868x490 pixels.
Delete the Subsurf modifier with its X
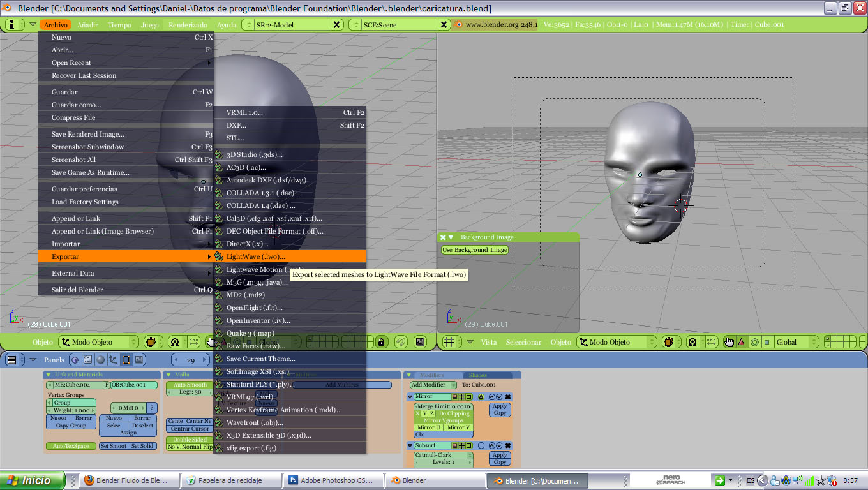(x=508, y=445)
